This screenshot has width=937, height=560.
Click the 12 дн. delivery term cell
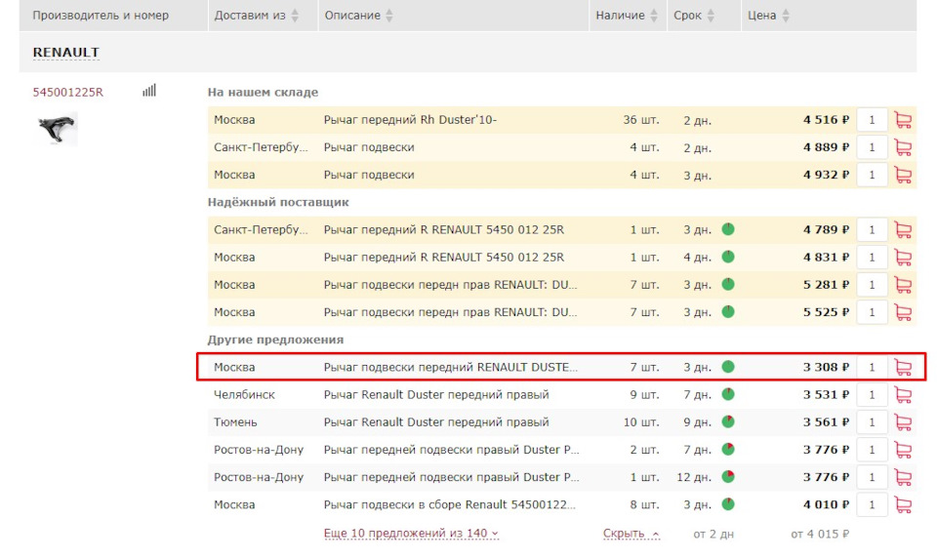coord(694,477)
